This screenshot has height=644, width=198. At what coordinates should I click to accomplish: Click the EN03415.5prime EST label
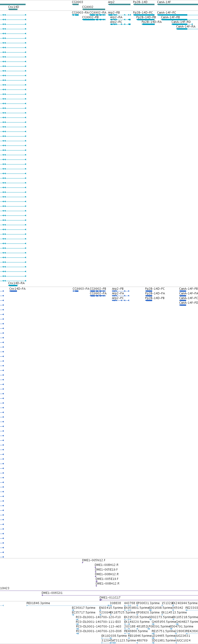tap(111, 608)
